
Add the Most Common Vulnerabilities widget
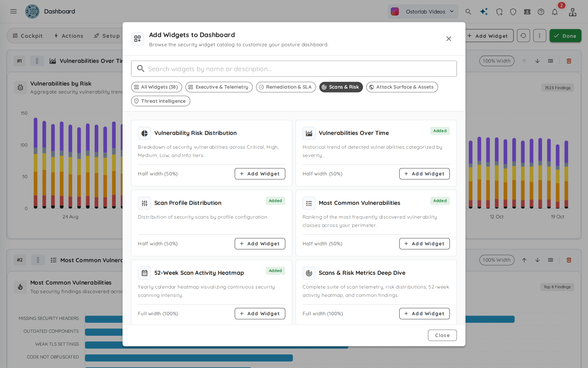pyautogui.click(x=424, y=244)
